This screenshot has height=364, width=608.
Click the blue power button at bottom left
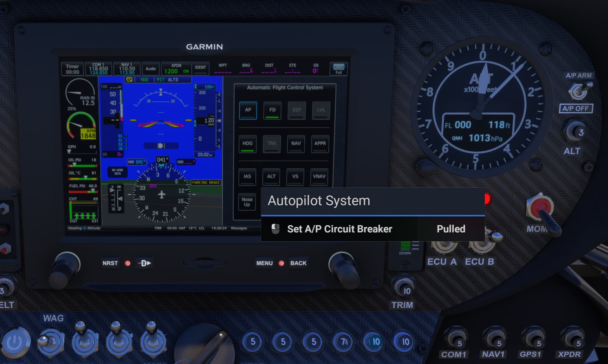click(15, 342)
